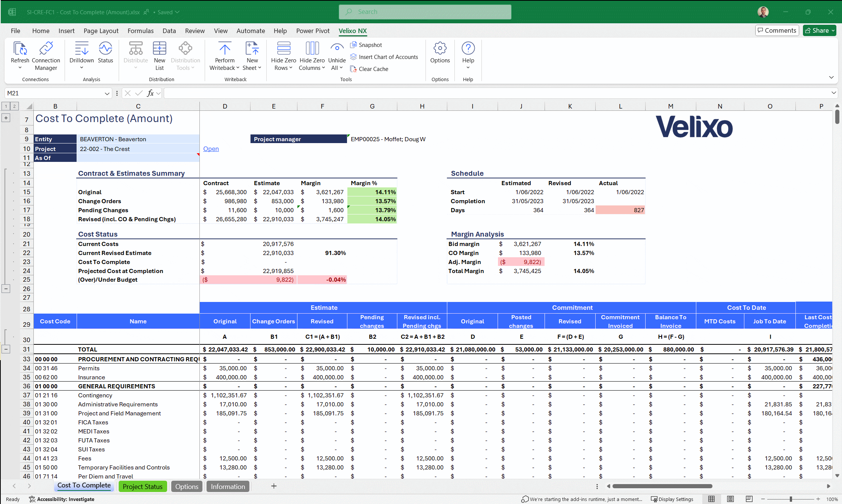The image size is (842, 504).
Task: Select the red Actual Days cell 827
Action: coord(620,210)
